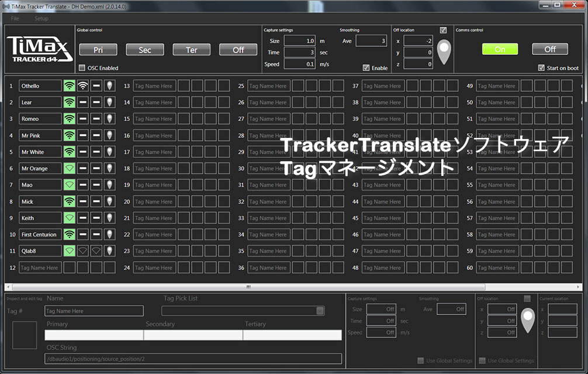This screenshot has height=374, width=588.
Task: Click Mr Orange's primary signal icon
Action: [70, 168]
